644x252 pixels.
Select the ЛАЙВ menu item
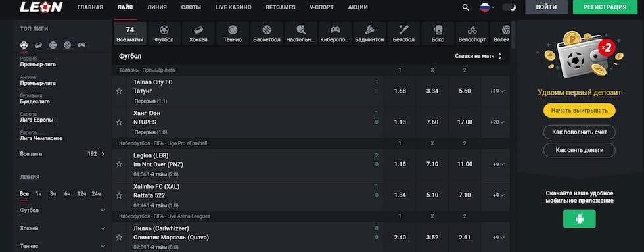tap(125, 7)
